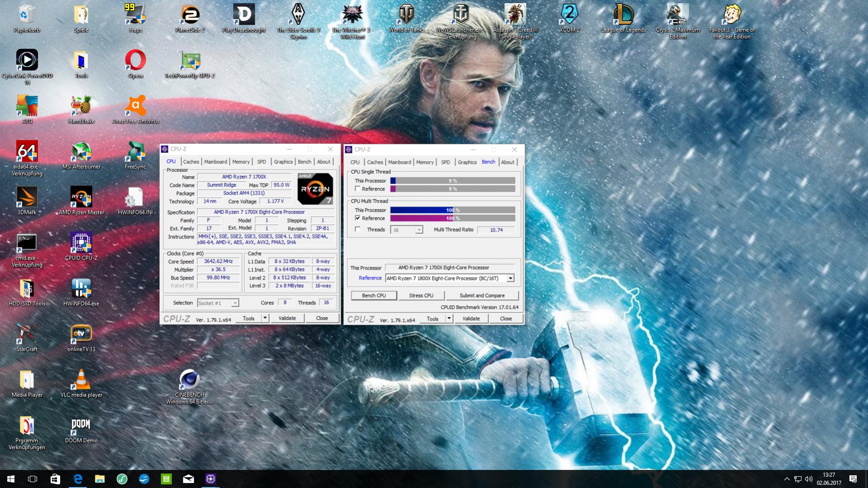
Task: Open AMD Ryzen Master shortcut
Action: click(x=81, y=201)
